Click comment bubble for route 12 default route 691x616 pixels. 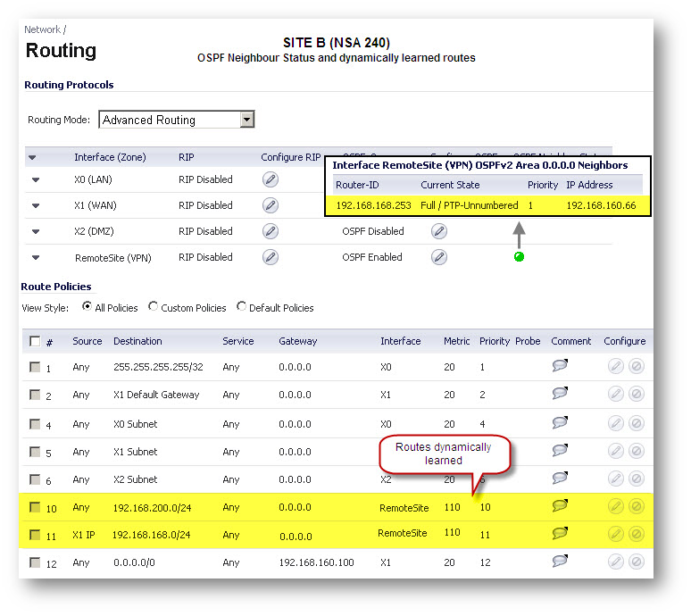[560, 562]
